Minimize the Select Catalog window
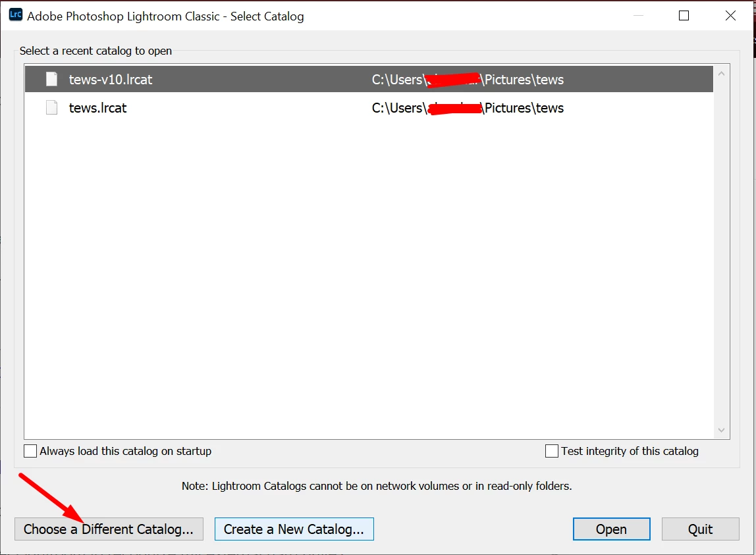The image size is (756, 555). 638,16
